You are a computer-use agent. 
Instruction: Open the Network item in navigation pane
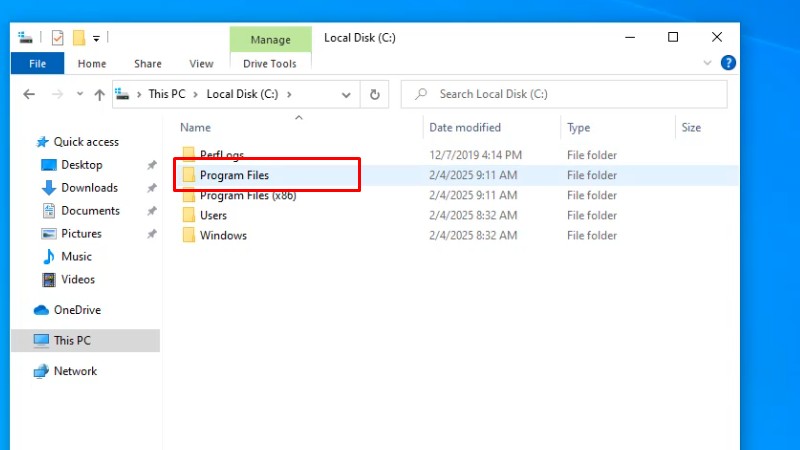click(75, 371)
